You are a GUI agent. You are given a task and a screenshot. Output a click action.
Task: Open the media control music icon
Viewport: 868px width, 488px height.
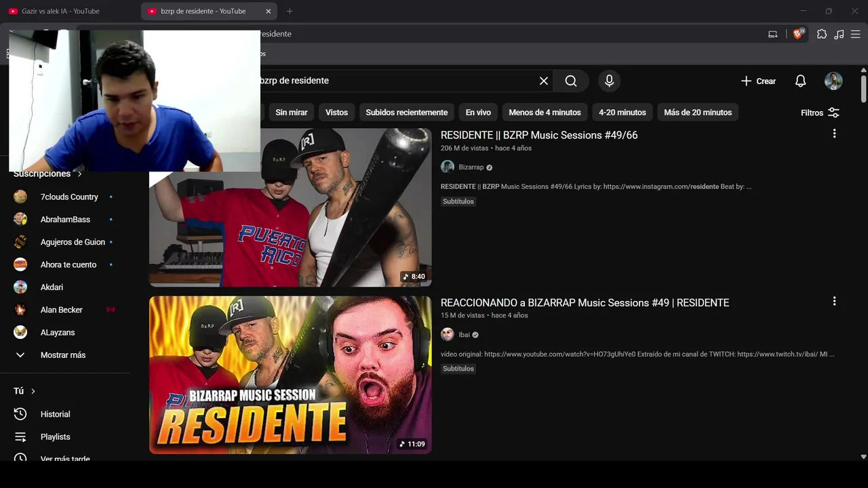839,34
